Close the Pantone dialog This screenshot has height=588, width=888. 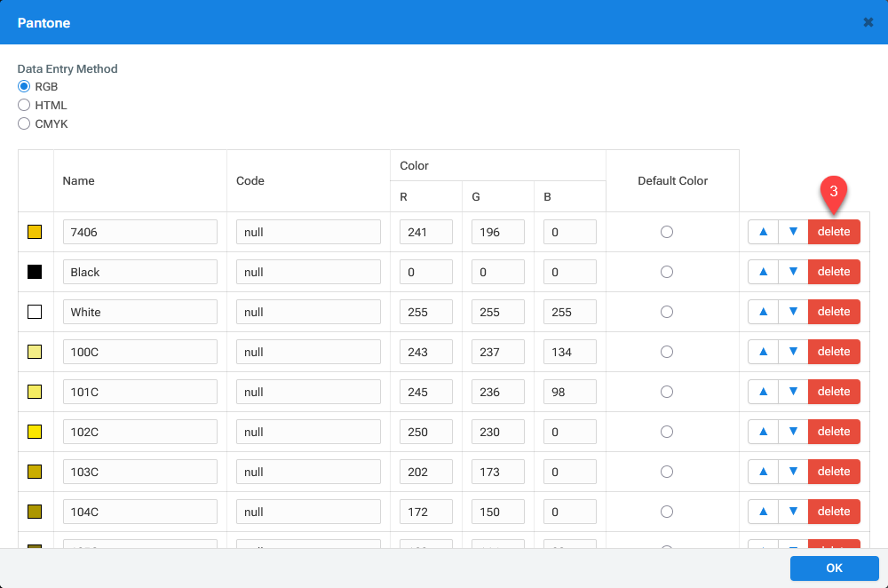point(868,22)
